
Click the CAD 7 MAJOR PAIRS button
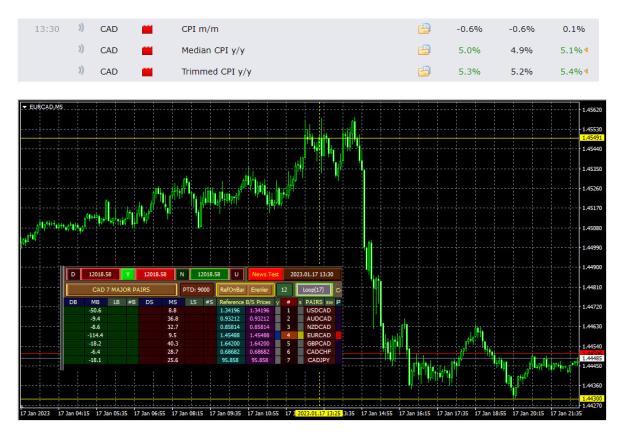click(x=121, y=289)
